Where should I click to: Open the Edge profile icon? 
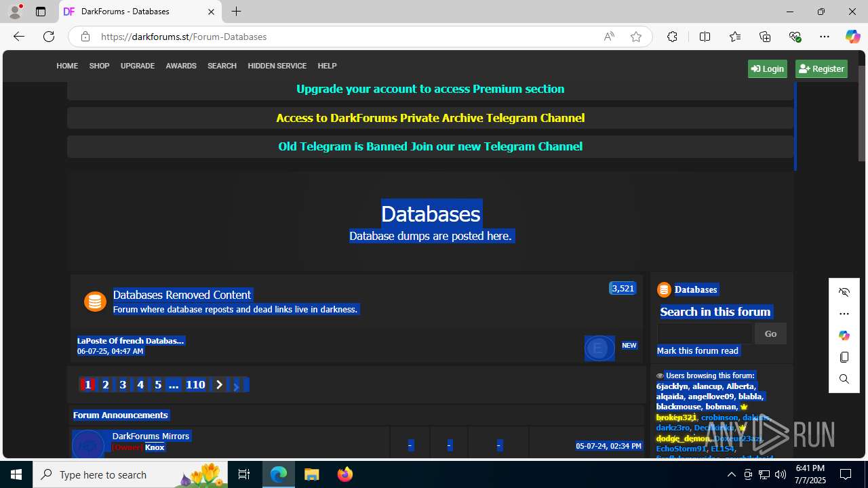pyautogui.click(x=15, y=12)
